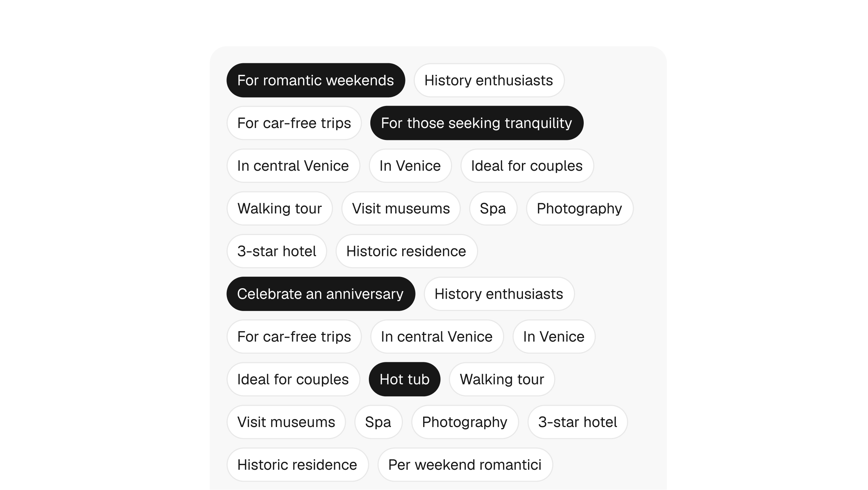Deselect the "For romantic weekends" tag
Image resolution: width=868 pixels, height=490 pixels.
(x=316, y=80)
